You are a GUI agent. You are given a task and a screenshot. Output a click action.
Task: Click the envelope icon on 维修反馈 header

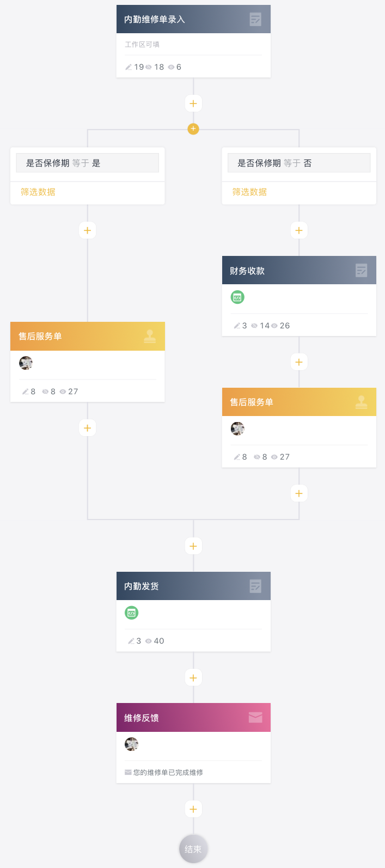point(255,717)
